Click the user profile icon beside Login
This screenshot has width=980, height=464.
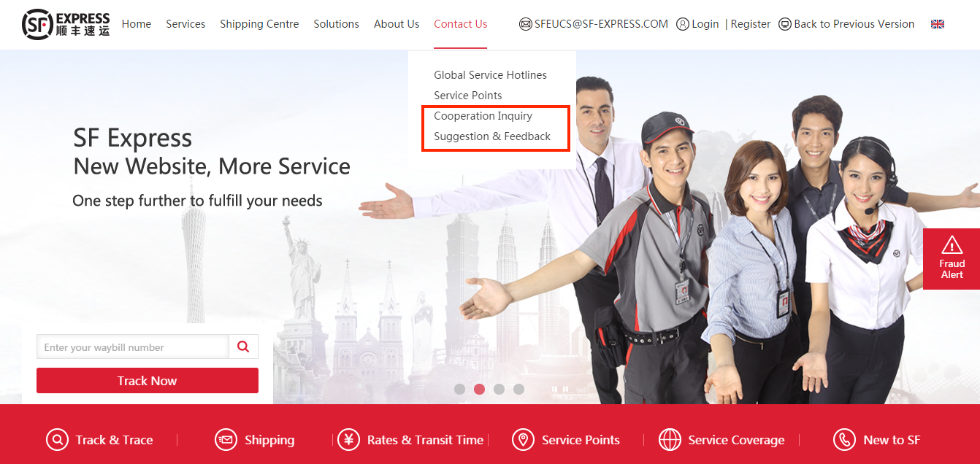[683, 24]
